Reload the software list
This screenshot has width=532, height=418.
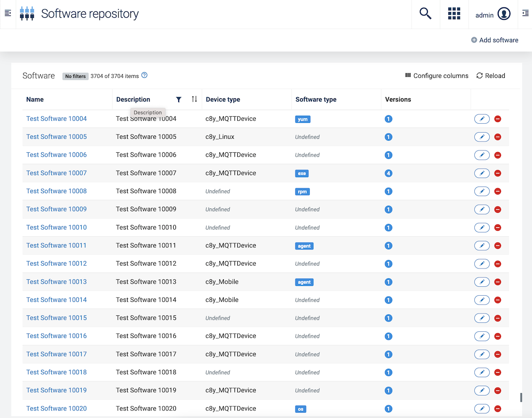491,76
